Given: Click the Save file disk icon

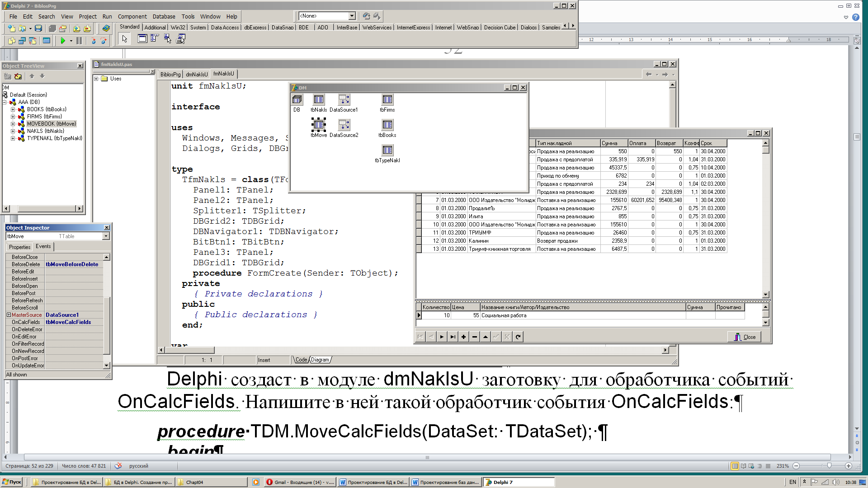Looking at the screenshot, I should [38, 28].
